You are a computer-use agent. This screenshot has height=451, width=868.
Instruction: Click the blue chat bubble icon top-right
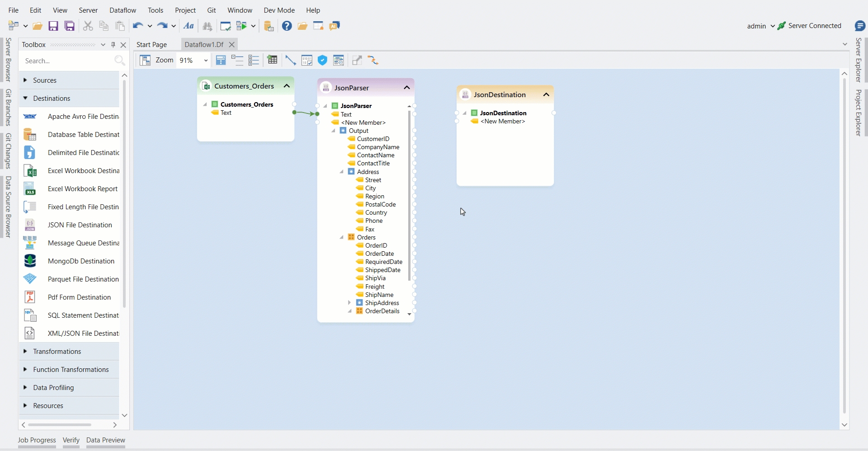point(859,26)
